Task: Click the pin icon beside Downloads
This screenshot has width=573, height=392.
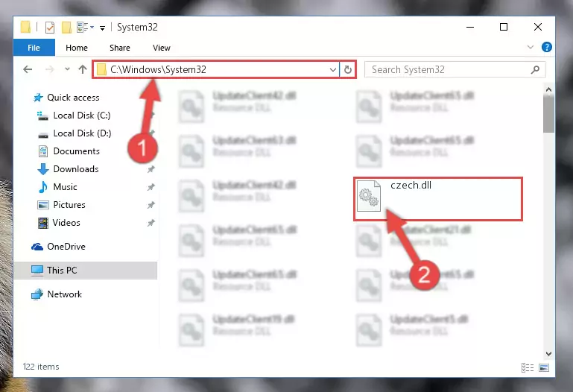Action: pyautogui.click(x=151, y=169)
